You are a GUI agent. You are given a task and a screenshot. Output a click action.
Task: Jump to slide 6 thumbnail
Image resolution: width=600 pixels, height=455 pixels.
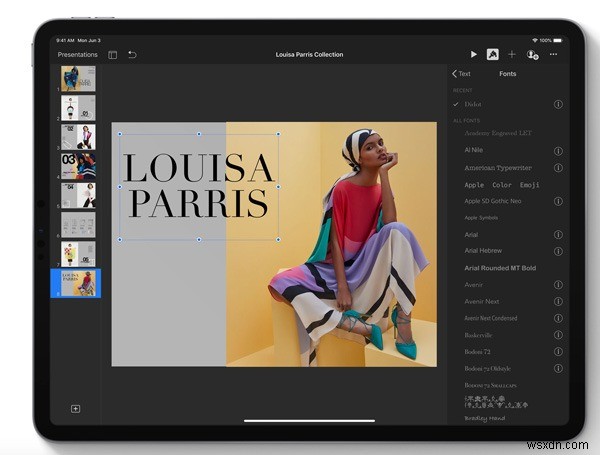(x=78, y=225)
